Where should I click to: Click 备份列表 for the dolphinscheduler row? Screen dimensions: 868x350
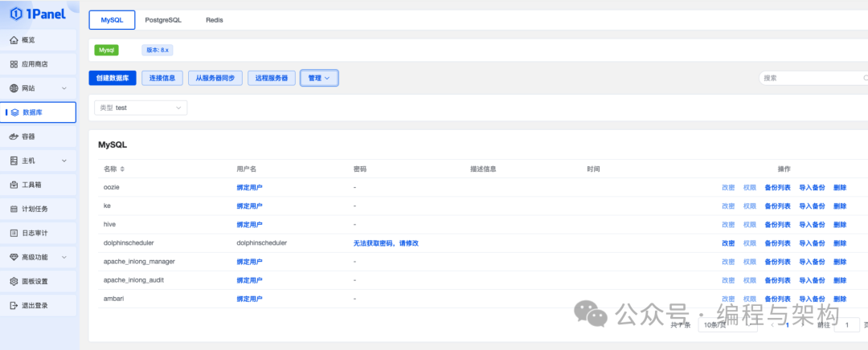(x=777, y=242)
